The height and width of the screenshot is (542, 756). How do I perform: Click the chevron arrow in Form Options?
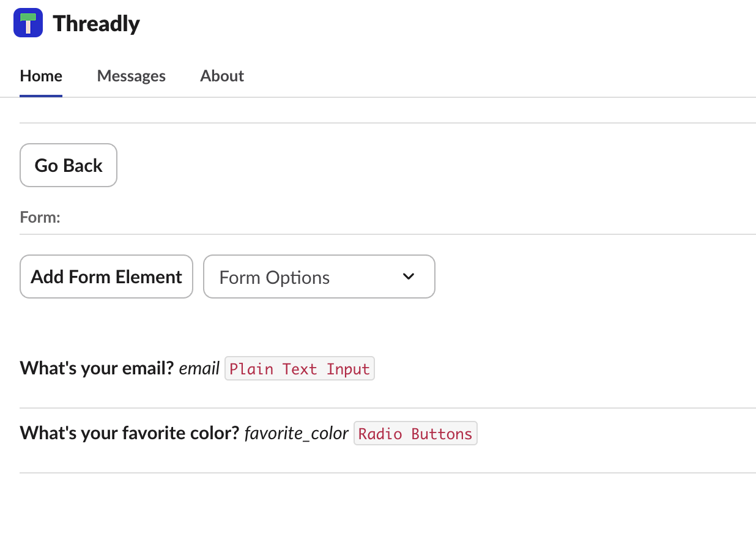click(x=409, y=277)
